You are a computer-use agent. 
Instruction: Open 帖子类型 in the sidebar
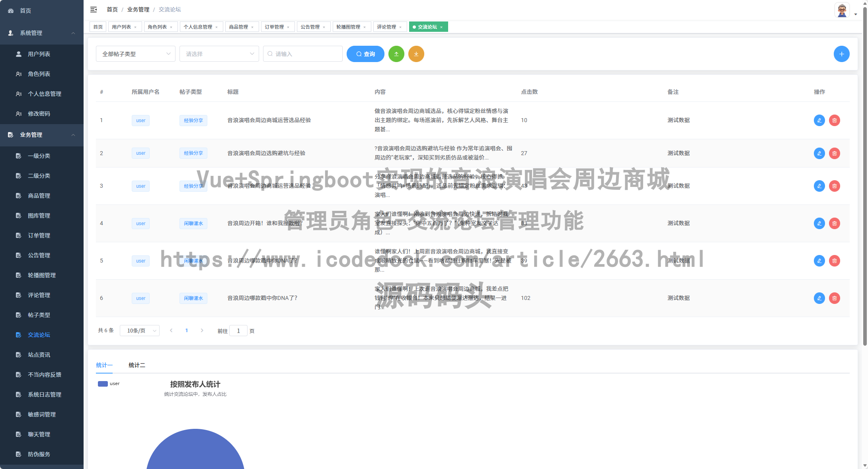click(42, 315)
